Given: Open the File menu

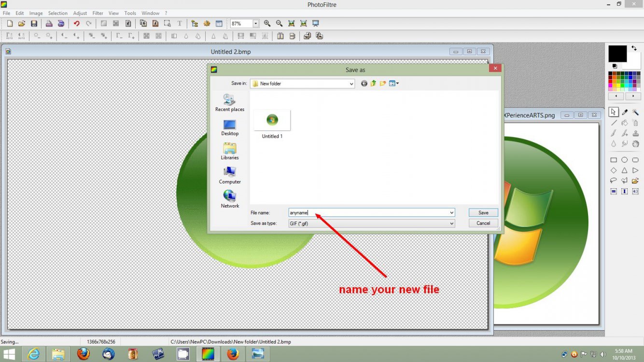Looking at the screenshot, I should tap(6, 13).
